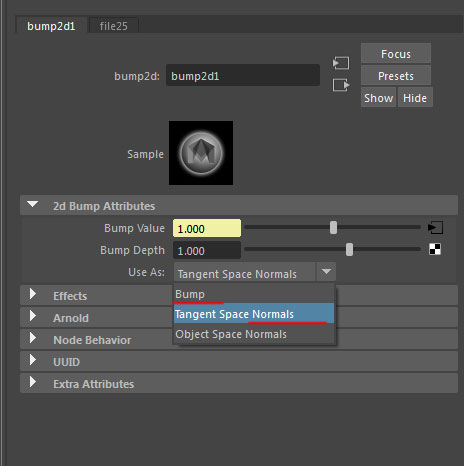The width and height of the screenshot is (464, 466).
Task: Click the Bump Depth number field
Action: point(207,250)
